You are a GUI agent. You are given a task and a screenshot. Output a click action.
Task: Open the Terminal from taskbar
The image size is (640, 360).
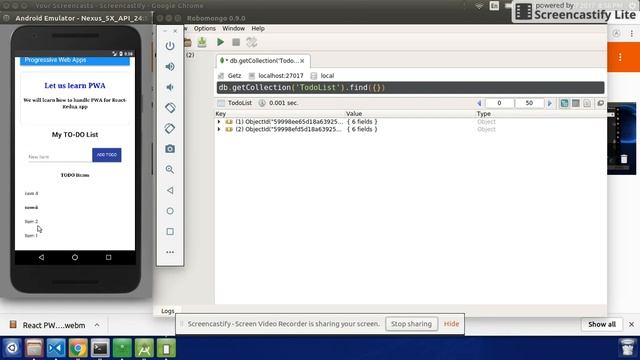tap(100, 348)
